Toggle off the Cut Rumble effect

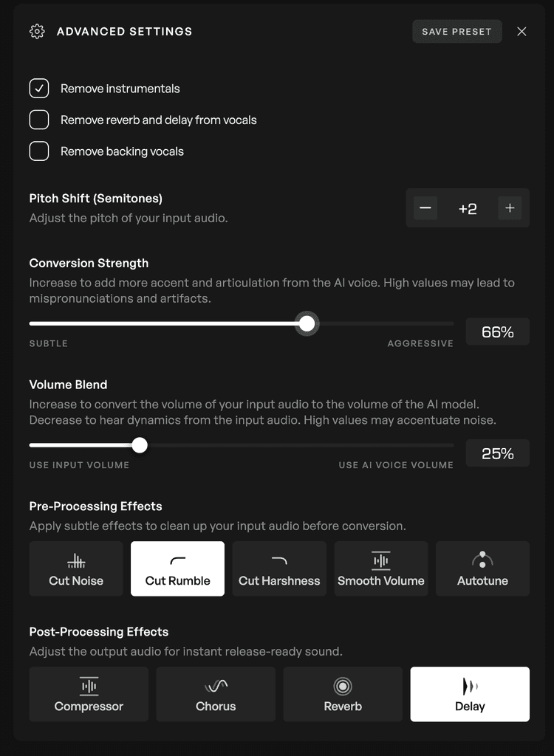(x=177, y=568)
